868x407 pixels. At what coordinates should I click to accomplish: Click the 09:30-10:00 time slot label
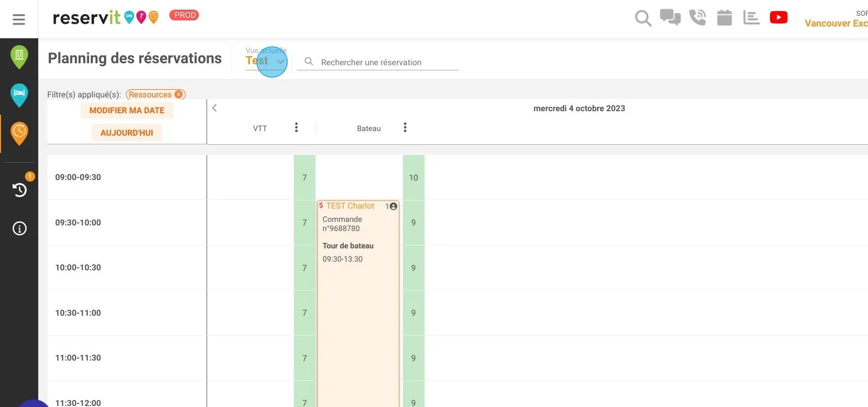coord(78,222)
